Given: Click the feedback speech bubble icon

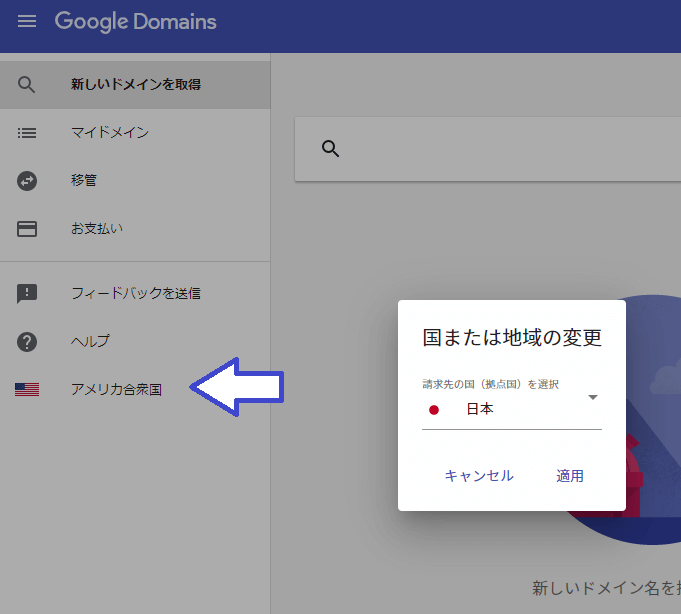Looking at the screenshot, I should (27, 294).
